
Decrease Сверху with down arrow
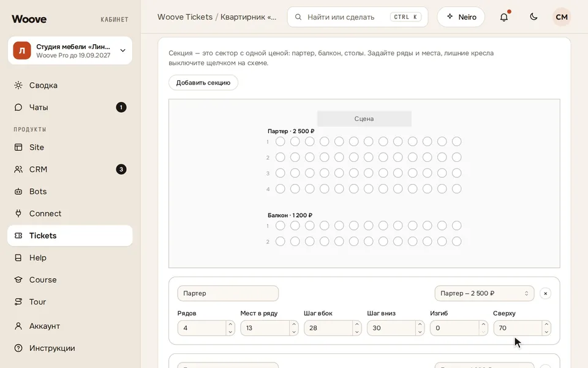point(546,332)
